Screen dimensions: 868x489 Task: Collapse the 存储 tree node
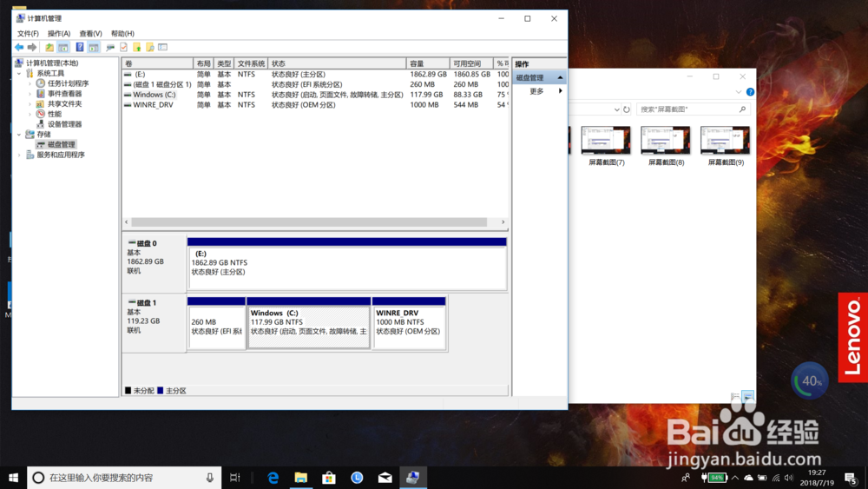tap(19, 135)
